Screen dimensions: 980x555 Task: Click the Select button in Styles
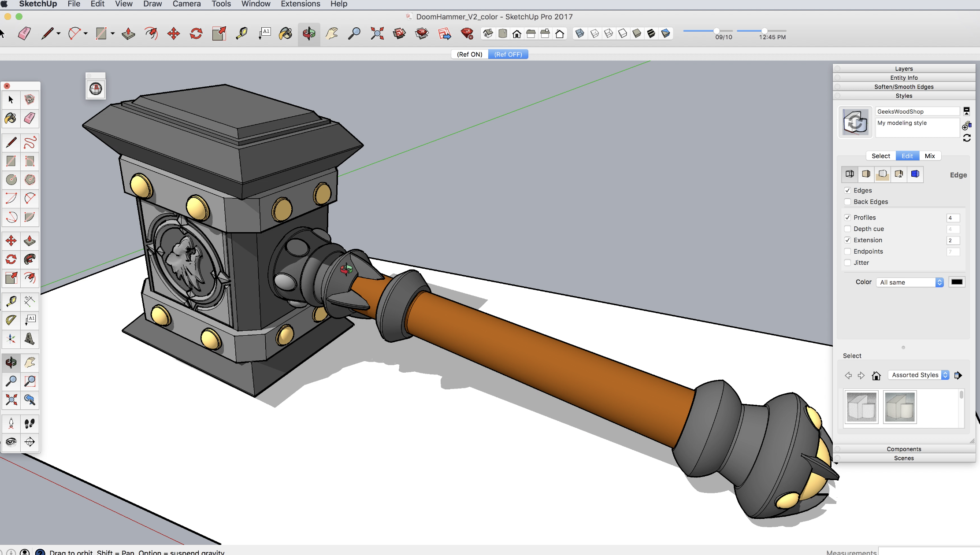pyautogui.click(x=880, y=155)
